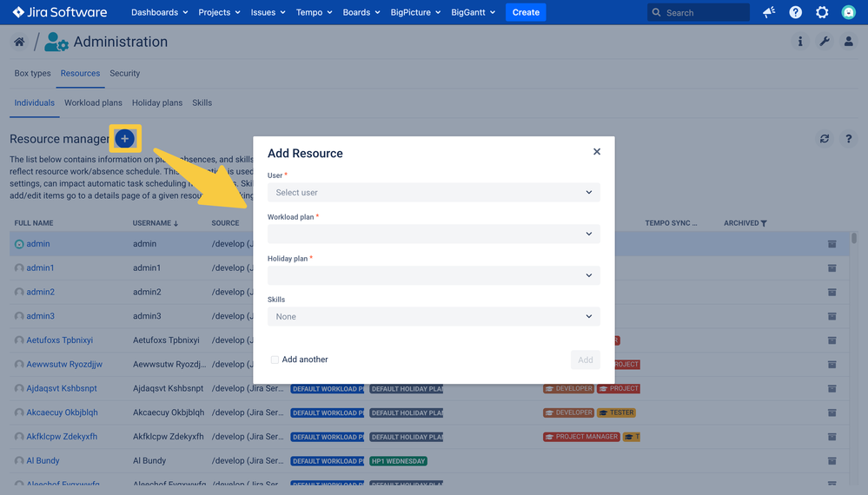This screenshot has width=868, height=495.
Task: Archive the Akcaecuy Okbjblqh resource
Action: [832, 412]
